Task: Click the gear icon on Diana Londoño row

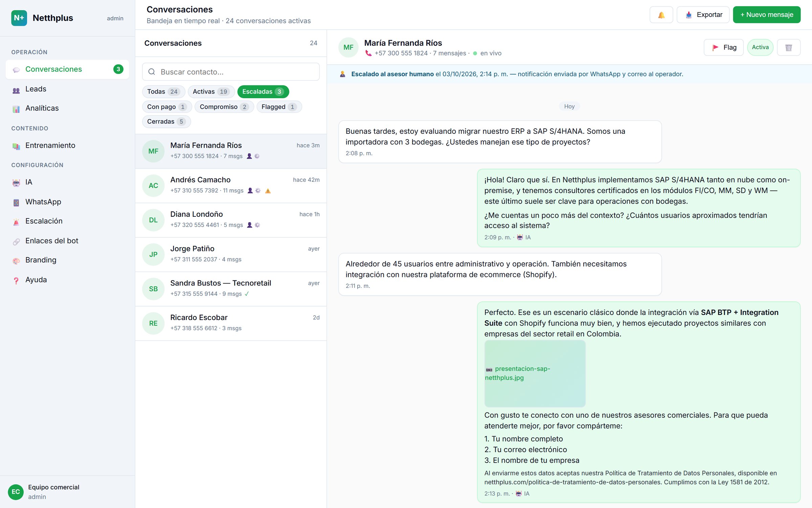Action: (x=257, y=225)
